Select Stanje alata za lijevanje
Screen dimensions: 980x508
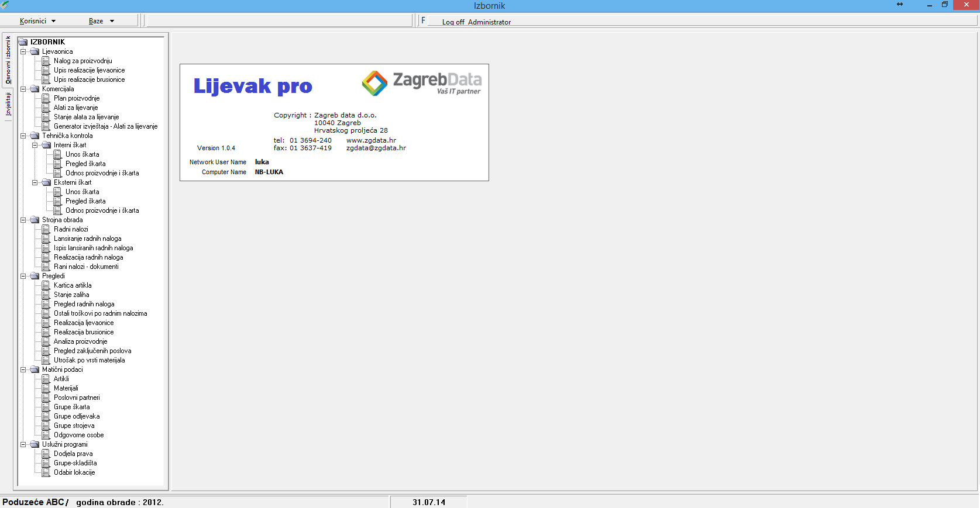click(86, 117)
